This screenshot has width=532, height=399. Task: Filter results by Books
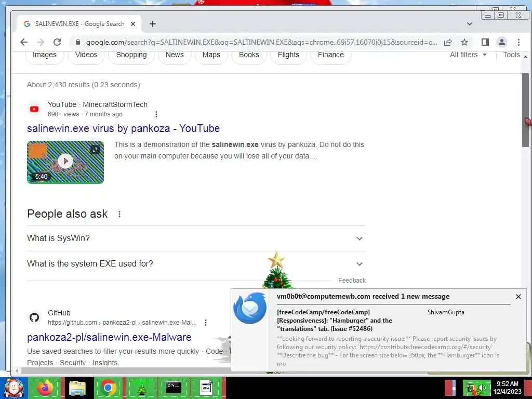click(249, 55)
